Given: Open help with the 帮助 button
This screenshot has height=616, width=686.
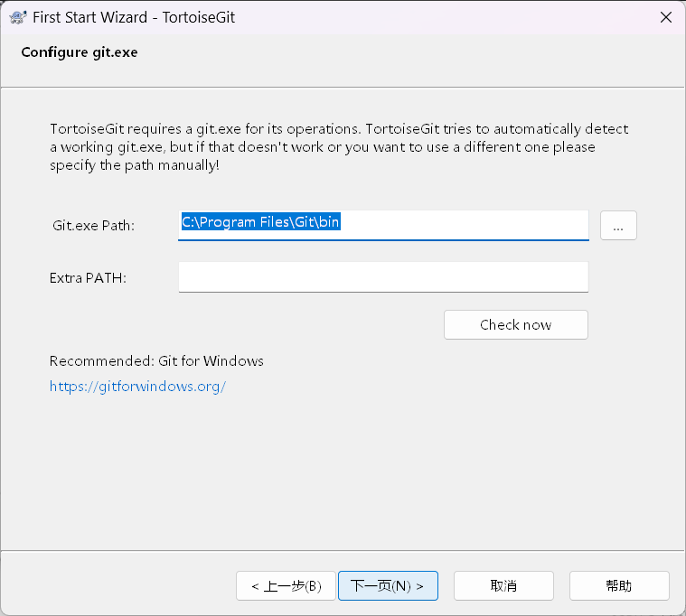Looking at the screenshot, I should coord(619,586).
